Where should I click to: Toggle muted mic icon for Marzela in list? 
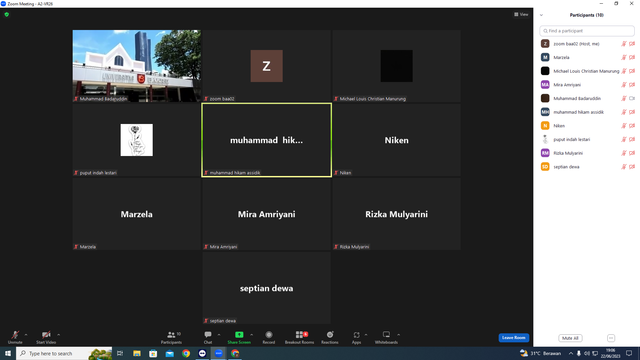point(624,58)
